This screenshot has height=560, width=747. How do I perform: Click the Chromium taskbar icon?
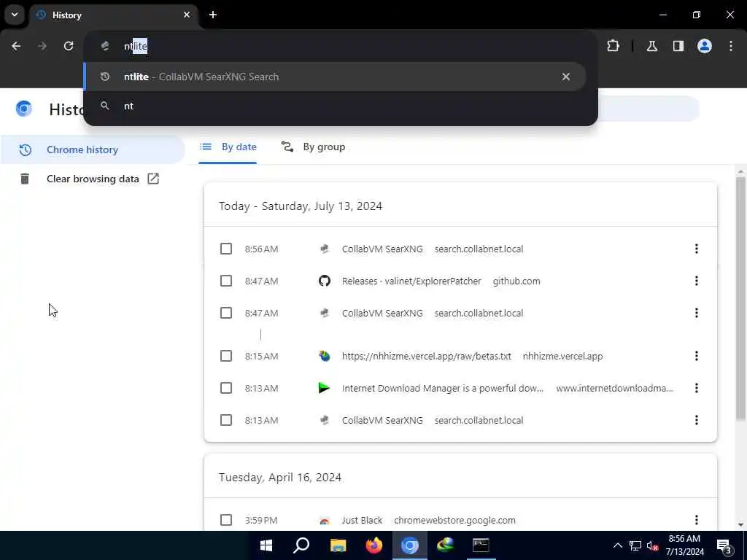pos(410,545)
